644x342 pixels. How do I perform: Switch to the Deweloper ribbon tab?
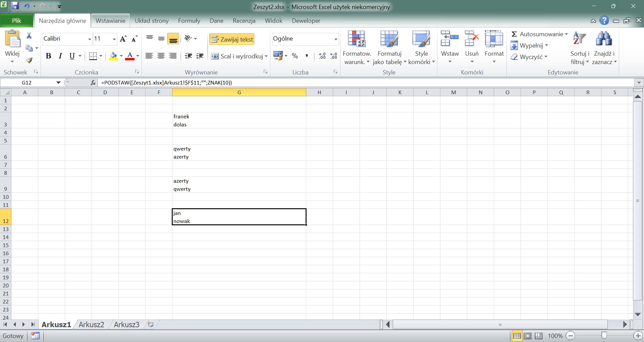click(x=306, y=20)
